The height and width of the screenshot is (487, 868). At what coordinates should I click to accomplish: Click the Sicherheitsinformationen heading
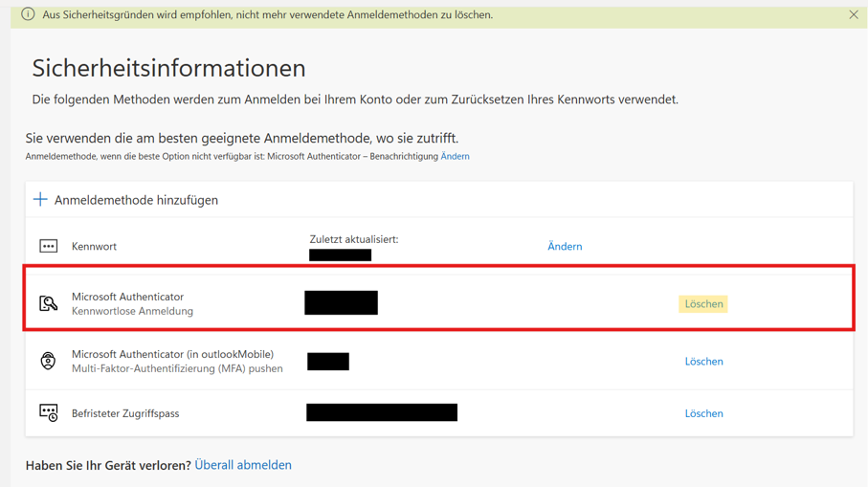(x=168, y=68)
